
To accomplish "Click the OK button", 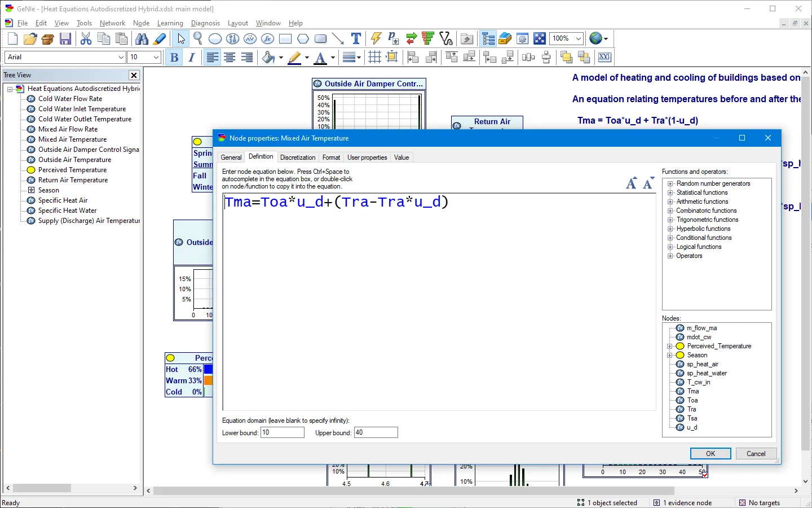I will point(710,454).
